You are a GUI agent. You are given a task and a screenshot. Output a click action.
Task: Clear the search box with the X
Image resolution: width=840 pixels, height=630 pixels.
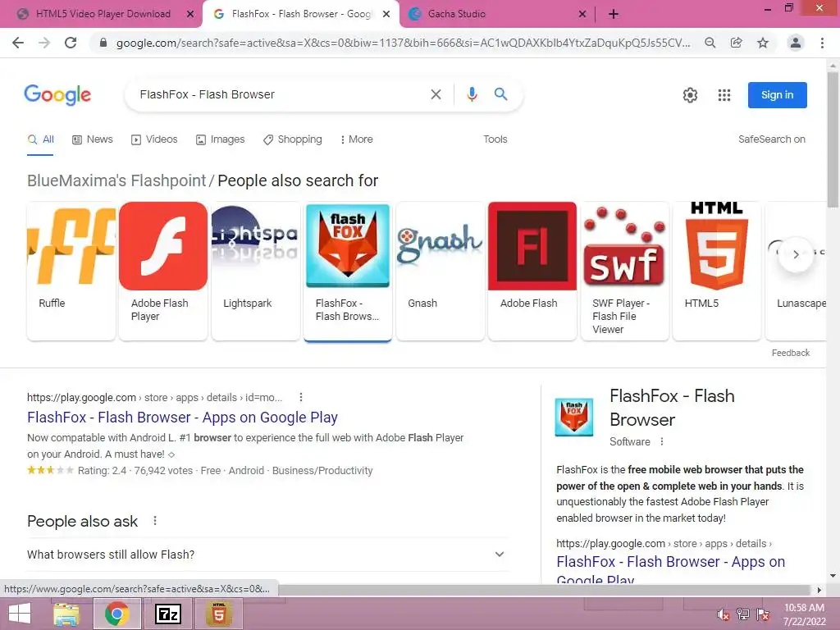point(436,94)
